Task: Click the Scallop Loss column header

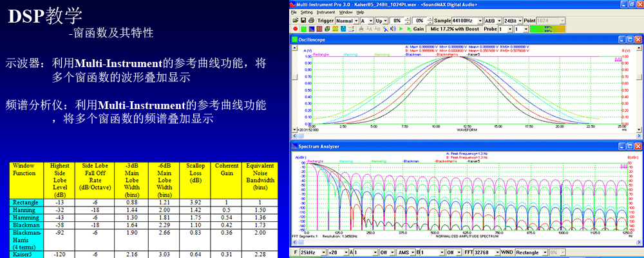Action: coord(196,181)
